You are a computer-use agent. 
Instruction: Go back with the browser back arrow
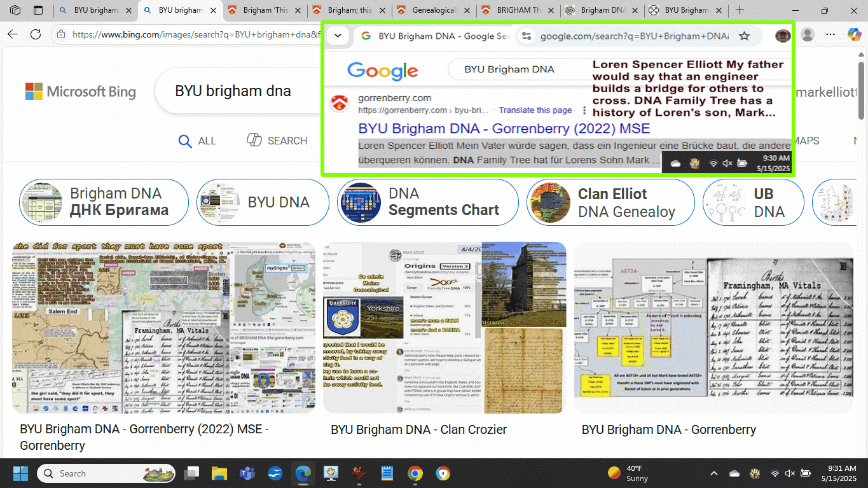[x=13, y=34]
